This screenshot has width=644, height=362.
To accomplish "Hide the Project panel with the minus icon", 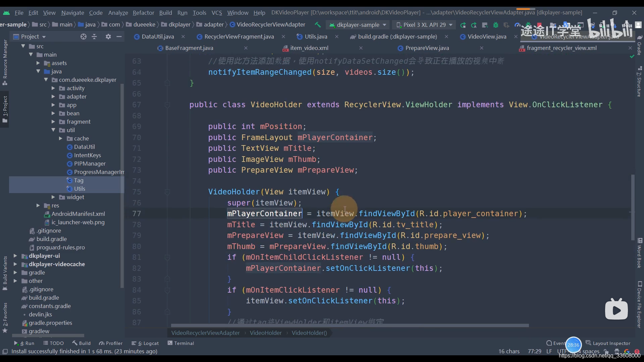I will [x=119, y=37].
